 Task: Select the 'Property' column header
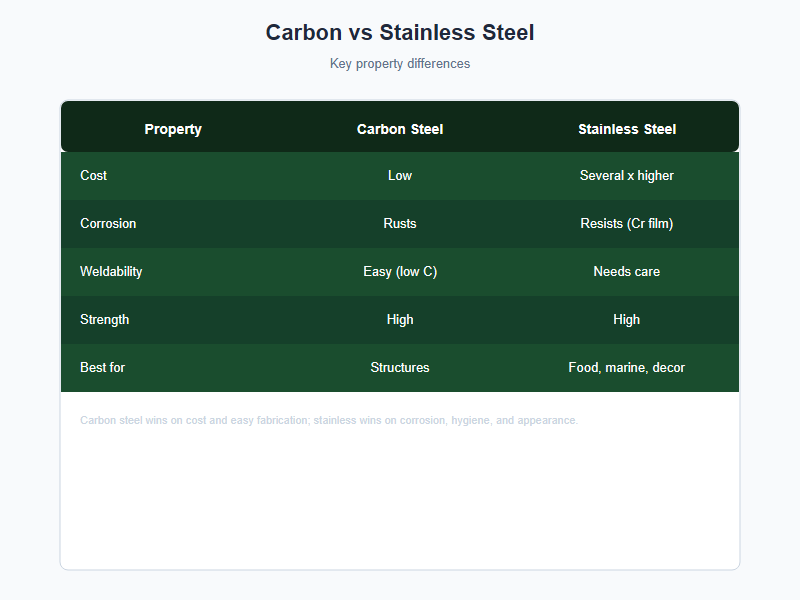click(x=173, y=129)
